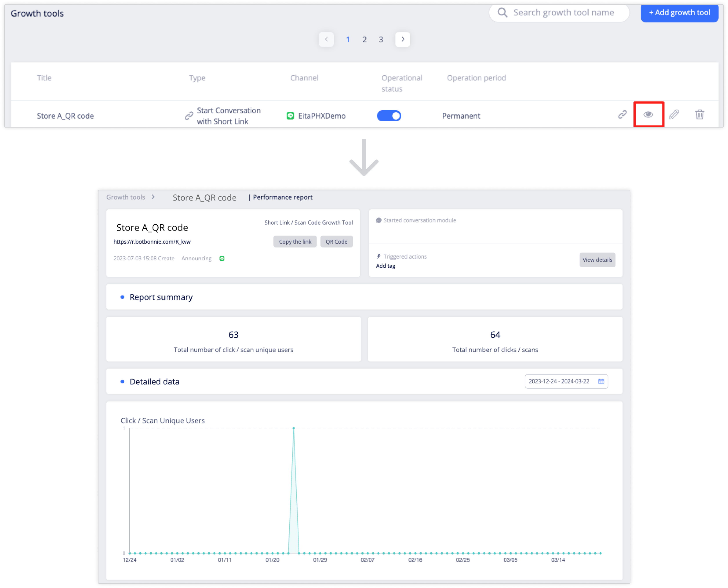Click the green LINE icon beside Announcing

[222, 258]
